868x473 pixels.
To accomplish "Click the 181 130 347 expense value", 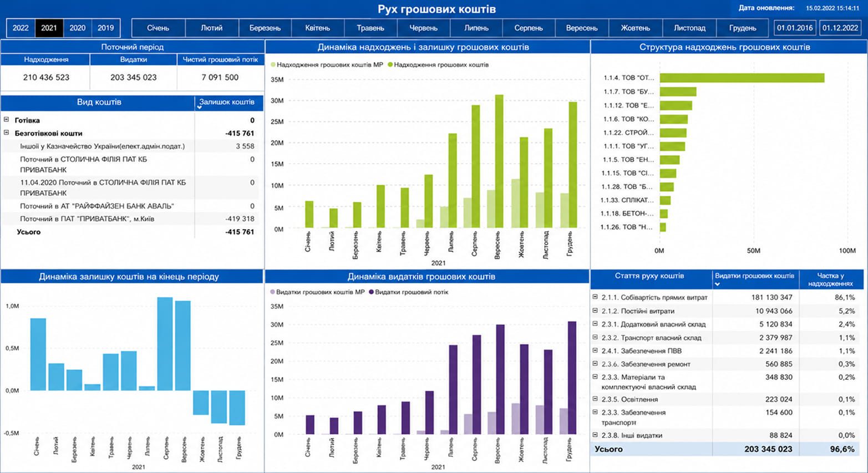I will tap(771, 297).
